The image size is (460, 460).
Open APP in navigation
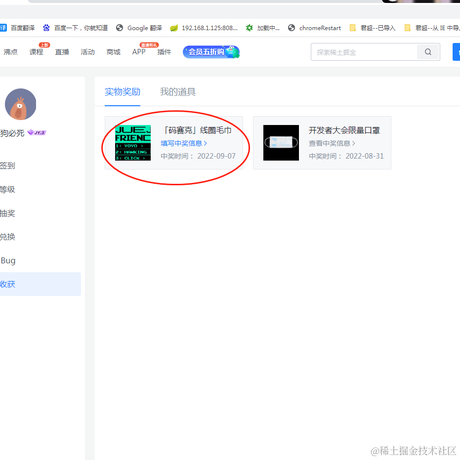[139, 52]
